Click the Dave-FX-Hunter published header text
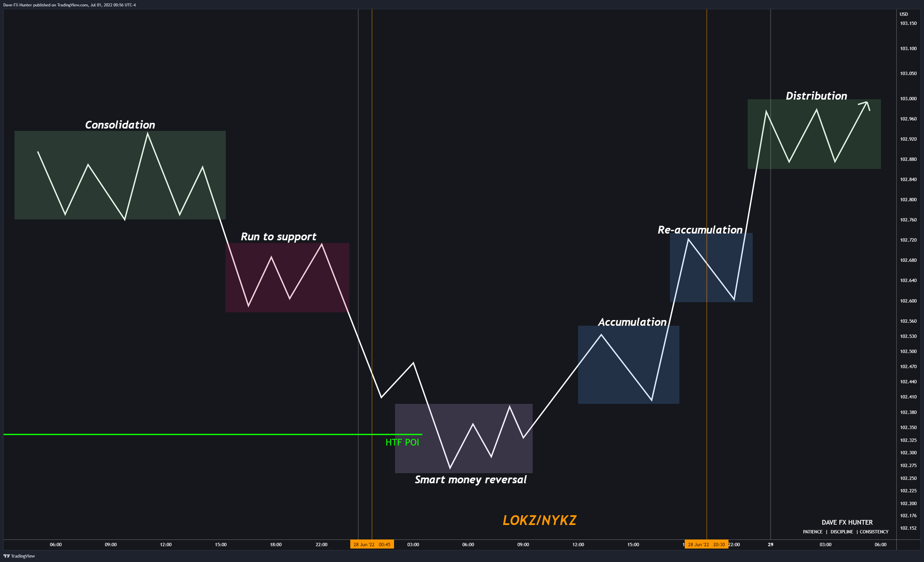The image size is (924, 562). (x=69, y=5)
